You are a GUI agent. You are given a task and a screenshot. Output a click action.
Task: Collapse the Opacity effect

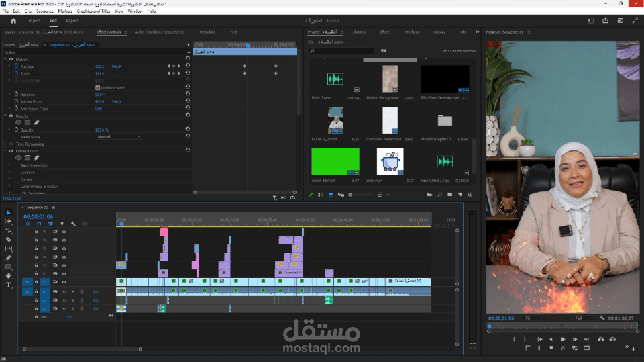click(5, 116)
